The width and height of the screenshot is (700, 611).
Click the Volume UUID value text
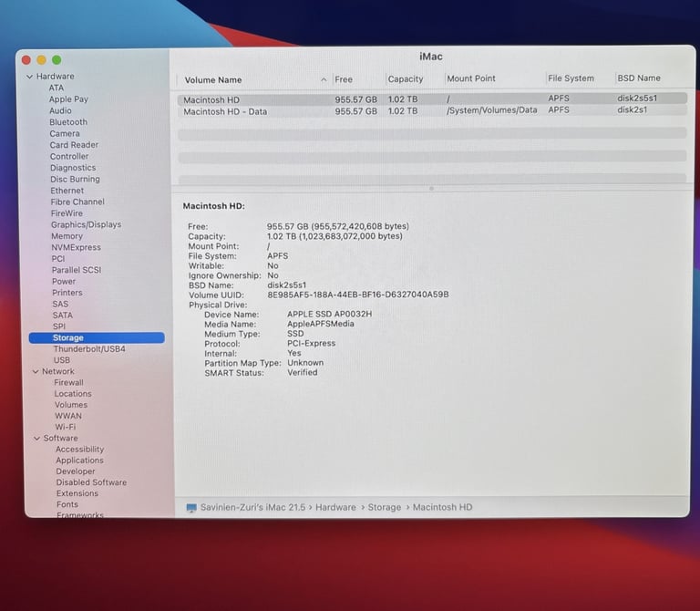[358, 295]
